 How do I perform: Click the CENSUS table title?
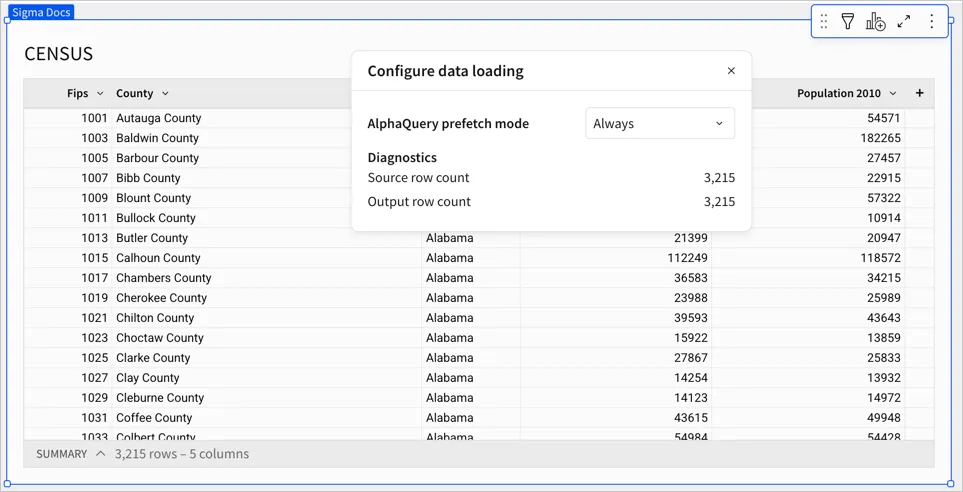[58, 54]
